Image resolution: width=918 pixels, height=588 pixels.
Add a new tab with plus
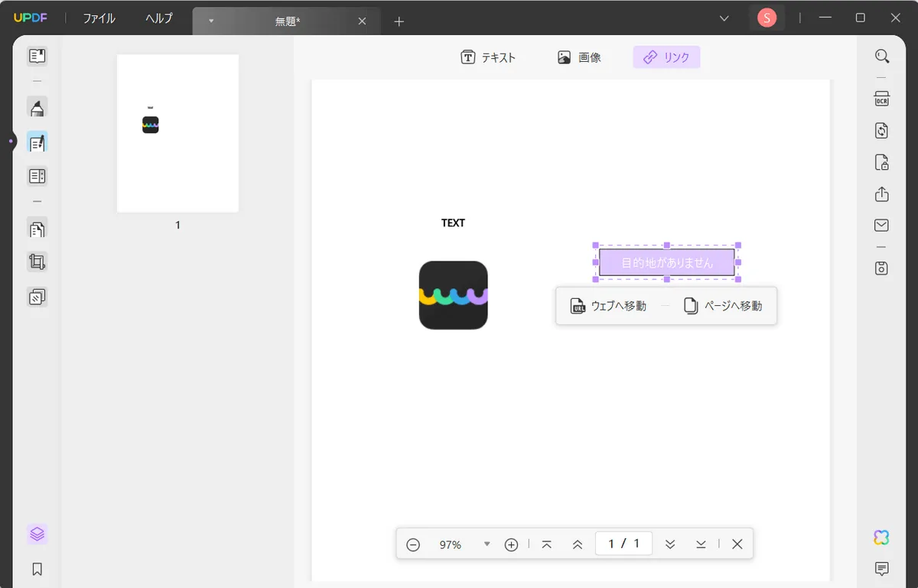(399, 21)
